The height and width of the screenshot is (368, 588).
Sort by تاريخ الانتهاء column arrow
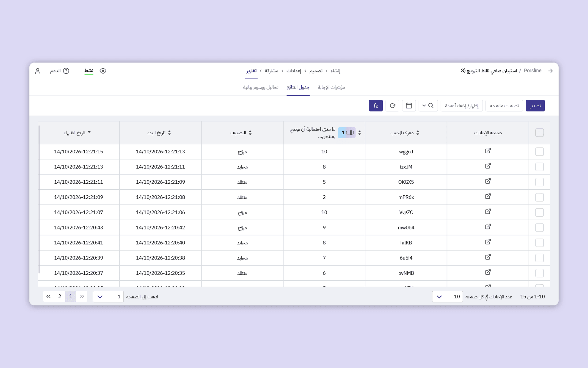89,132
